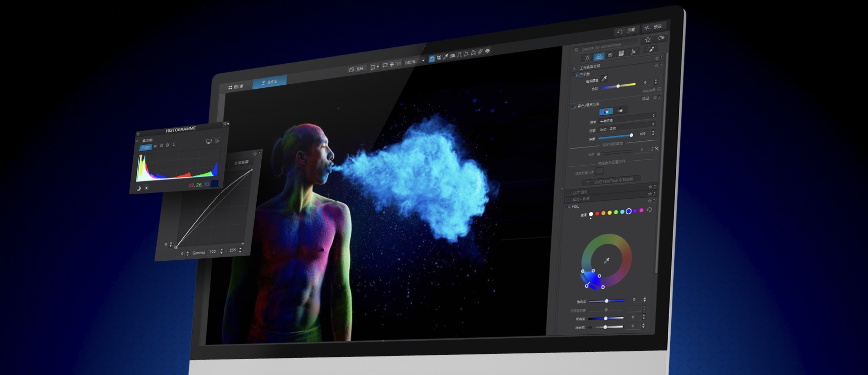Switch to the photo library tab
The width and height of the screenshot is (868, 375).
236,87
